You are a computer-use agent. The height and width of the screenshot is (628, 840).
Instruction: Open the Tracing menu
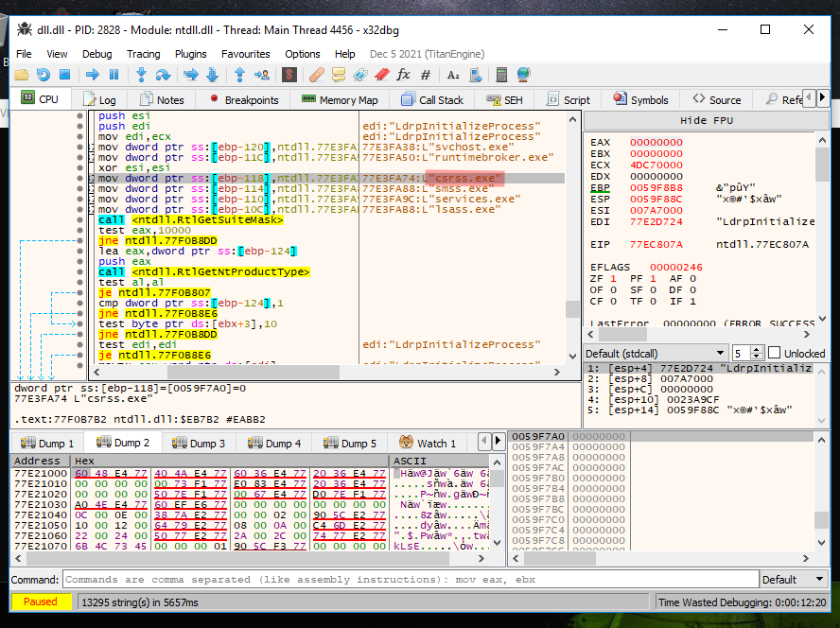coord(143,54)
